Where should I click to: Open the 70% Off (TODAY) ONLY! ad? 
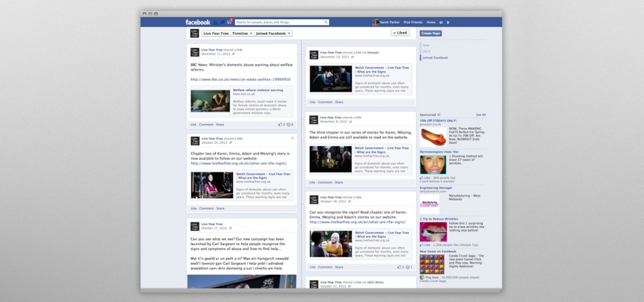tap(438, 121)
